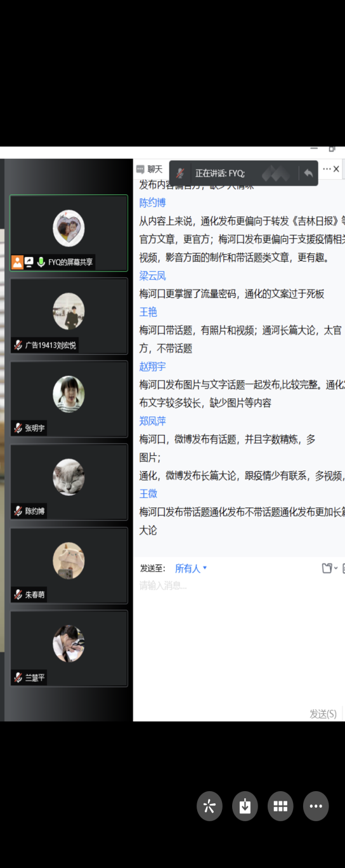The width and height of the screenshot is (345, 868).
Task: Click the screen-share icon on FYQ tile
Action: pos(29,262)
